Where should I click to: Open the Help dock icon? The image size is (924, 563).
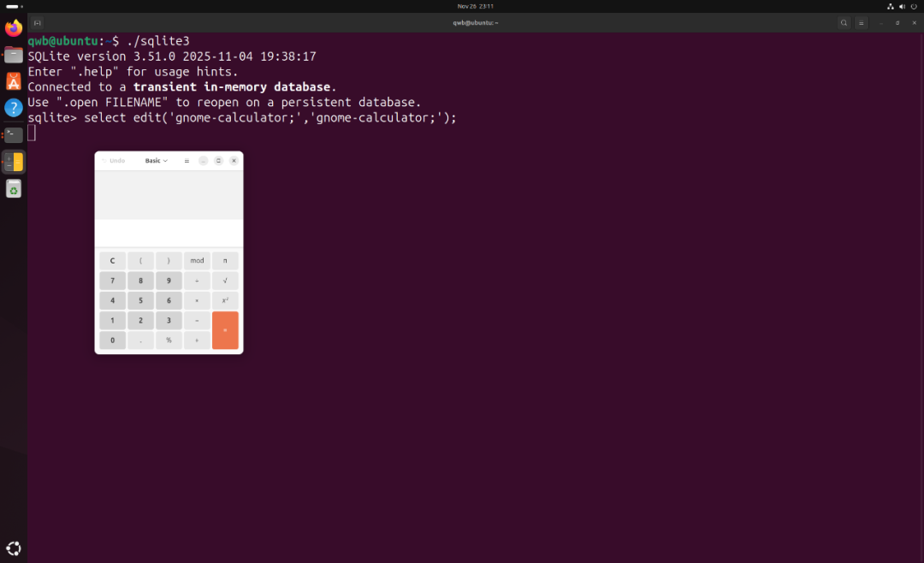click(14, 108)
